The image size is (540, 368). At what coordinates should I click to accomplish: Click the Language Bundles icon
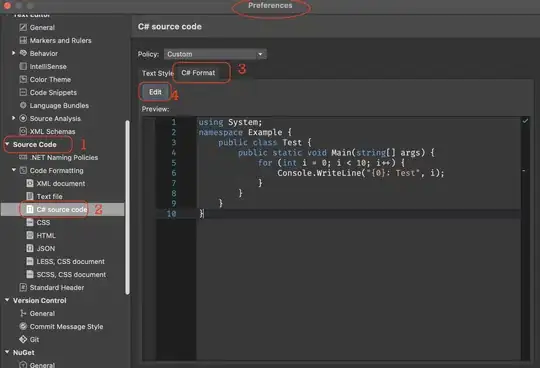[x=23, y=105]
